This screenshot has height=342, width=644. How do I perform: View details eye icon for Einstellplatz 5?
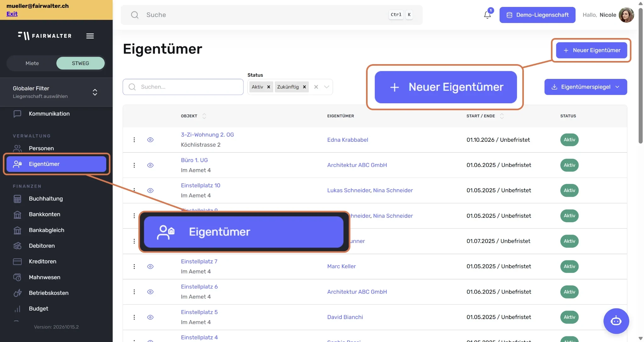tap(150, 317)
